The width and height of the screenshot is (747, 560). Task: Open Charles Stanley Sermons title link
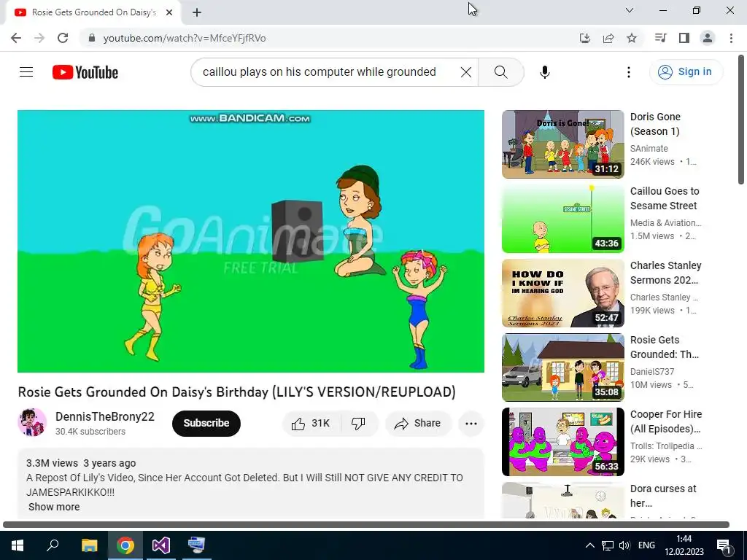pos(665,273)
